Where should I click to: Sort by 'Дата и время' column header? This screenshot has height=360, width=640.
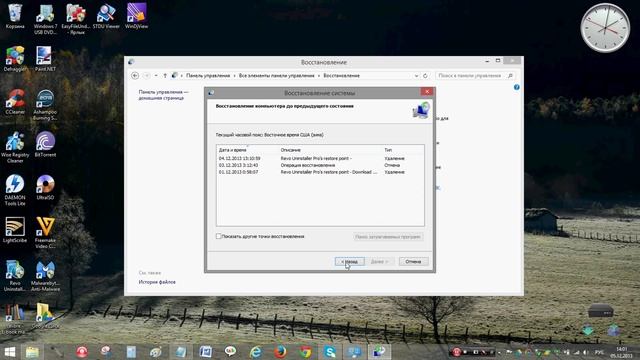248,150
